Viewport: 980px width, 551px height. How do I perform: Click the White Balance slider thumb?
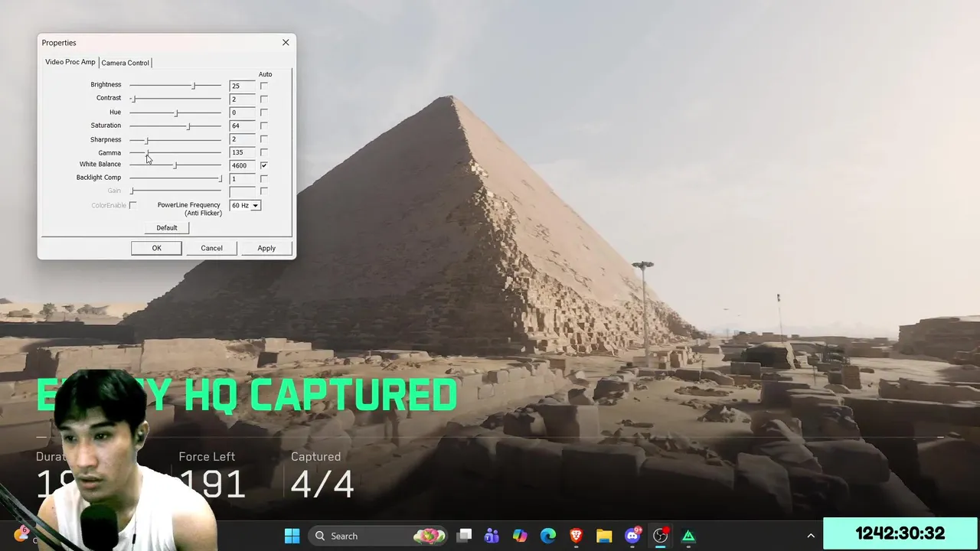pos(175,165)
